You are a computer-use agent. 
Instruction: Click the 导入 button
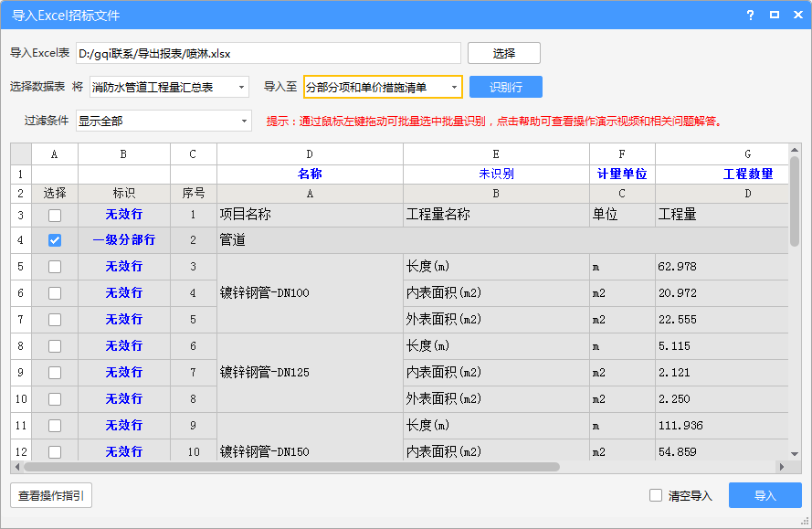[765, 496]
